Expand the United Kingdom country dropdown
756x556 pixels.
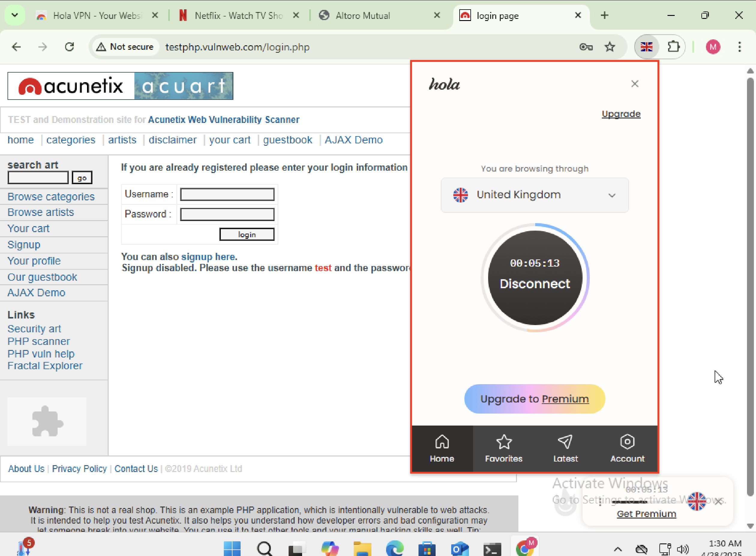pyautogui.click(x=535, y=195)
